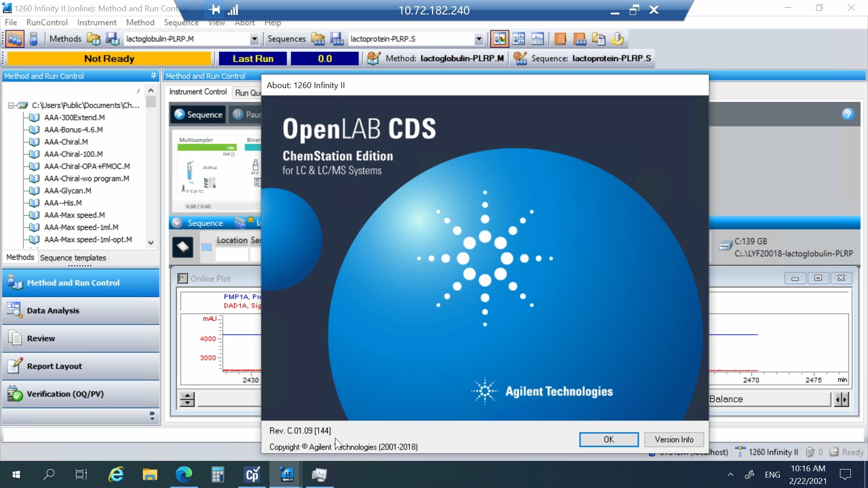The width and height of the screenshot is (868, 488).
Task: Click OK in the About dialog
Action: tap(609, 440)
